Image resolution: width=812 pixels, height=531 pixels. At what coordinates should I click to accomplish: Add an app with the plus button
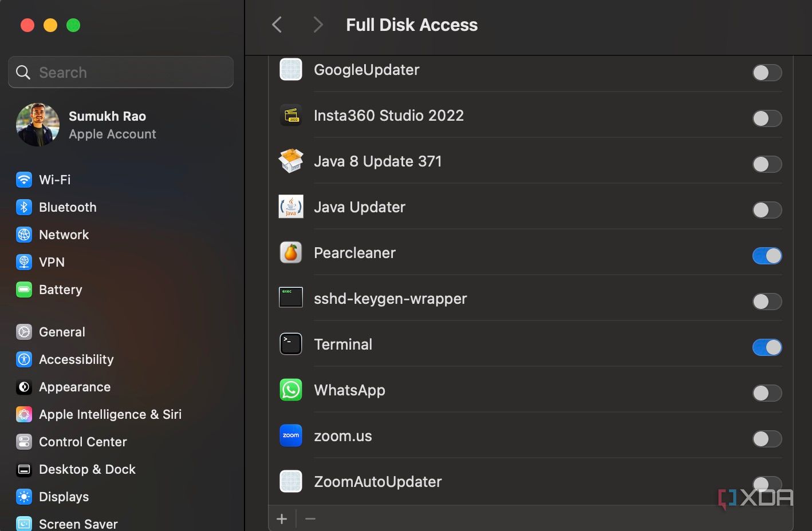pyautogui.click(x=282, y=519)
